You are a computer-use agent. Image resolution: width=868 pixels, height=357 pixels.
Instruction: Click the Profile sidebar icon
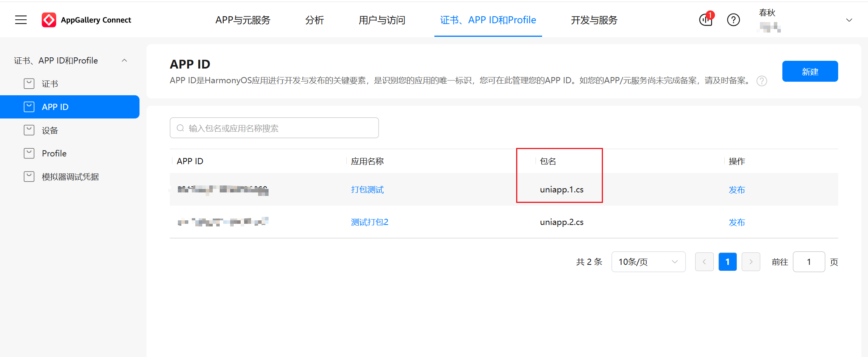point(29,153)
